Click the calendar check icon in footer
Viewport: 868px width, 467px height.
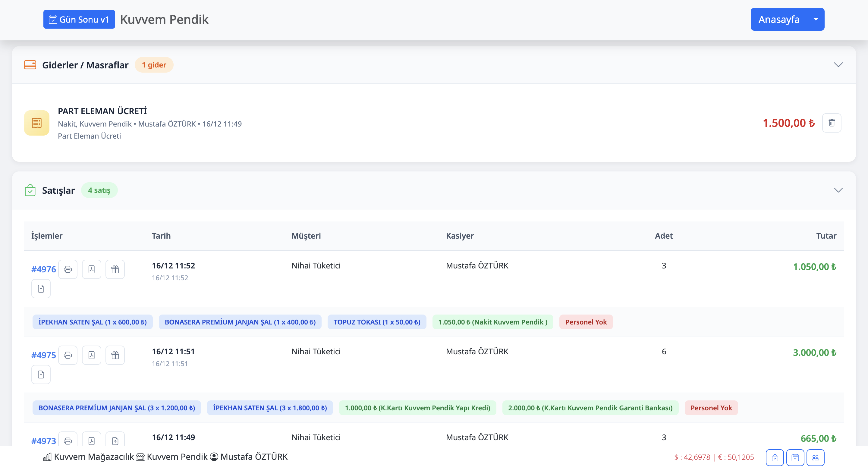[x=795, y=458]
